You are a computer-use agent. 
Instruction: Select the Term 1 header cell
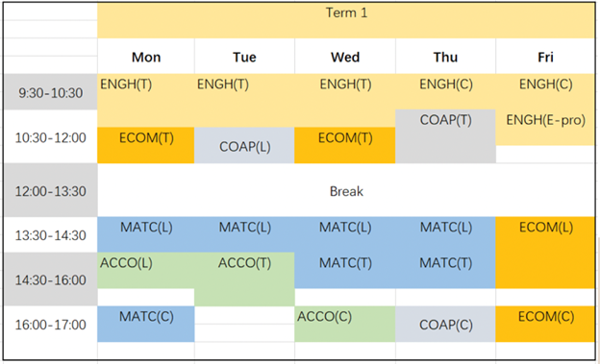point(346,20)
